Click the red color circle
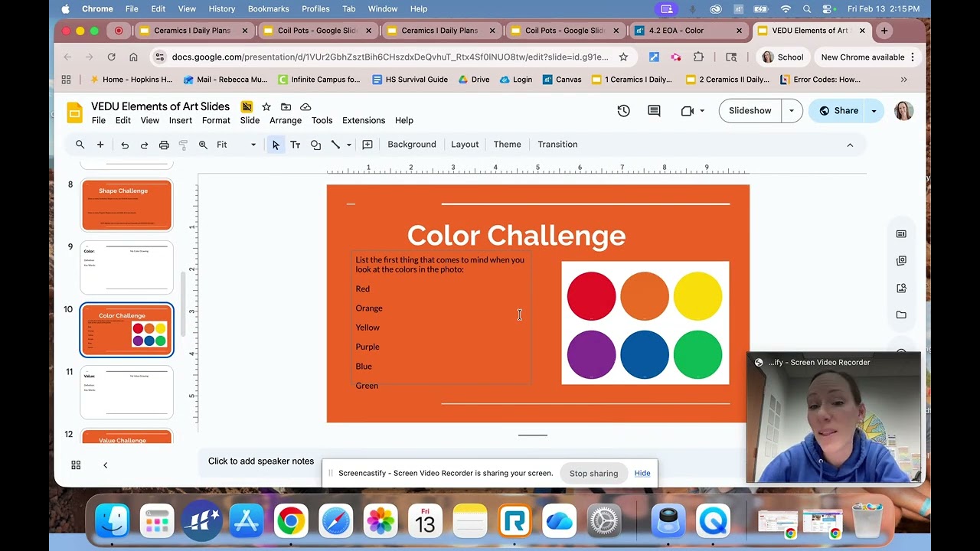This screenshot has height=551, width=980. pyautogui.click(x=591, y=296)
